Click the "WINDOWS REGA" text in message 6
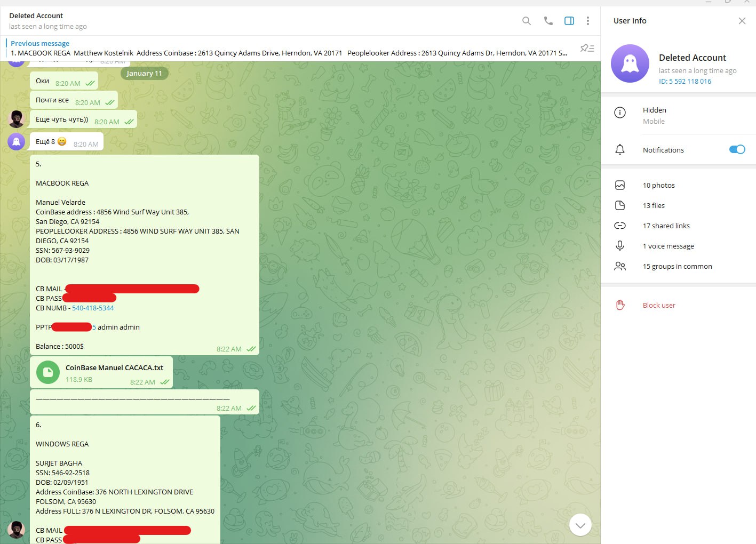Viewport: 756px width, 544px height. click(x=62, y=444)
